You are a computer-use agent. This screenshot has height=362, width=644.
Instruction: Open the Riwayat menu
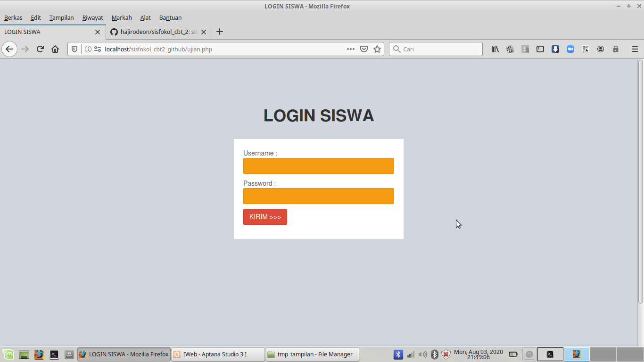click(x=92, y=18)
